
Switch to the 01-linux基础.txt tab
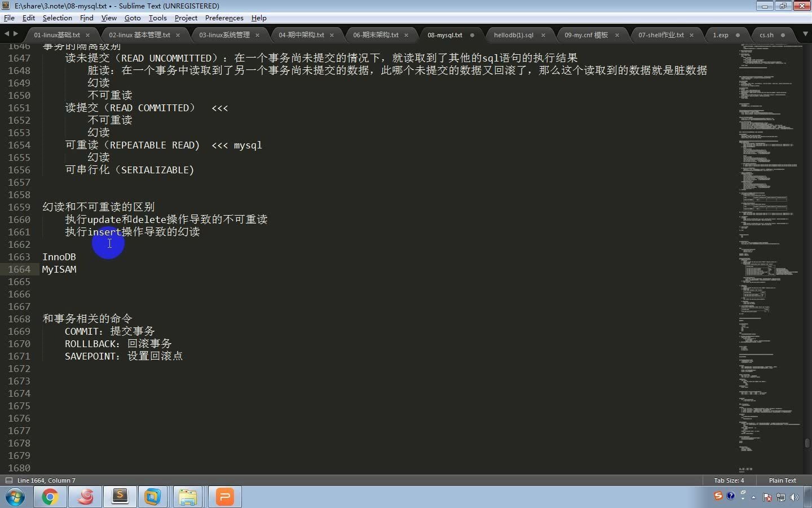click(x=57, y=35)
